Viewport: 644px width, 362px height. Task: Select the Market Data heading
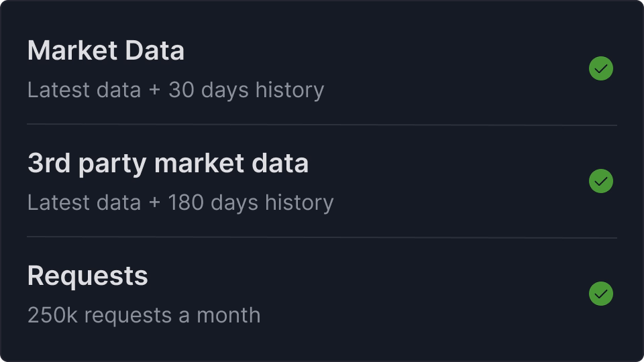(x=105, y=51)
